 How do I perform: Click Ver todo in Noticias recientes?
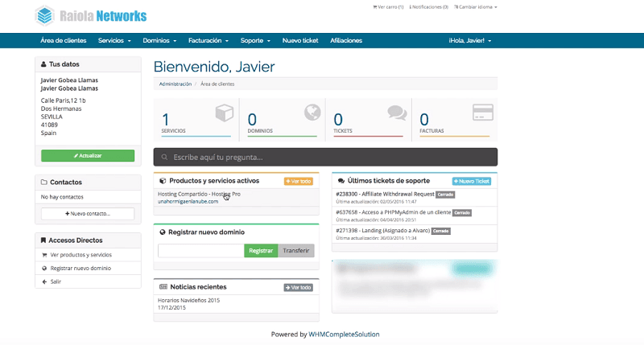[299, 288]
